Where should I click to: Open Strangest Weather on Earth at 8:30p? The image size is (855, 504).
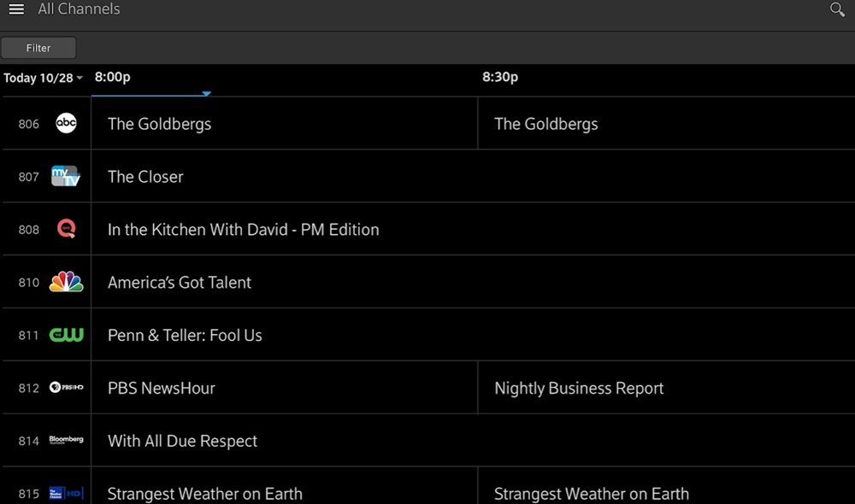[666, 486]
